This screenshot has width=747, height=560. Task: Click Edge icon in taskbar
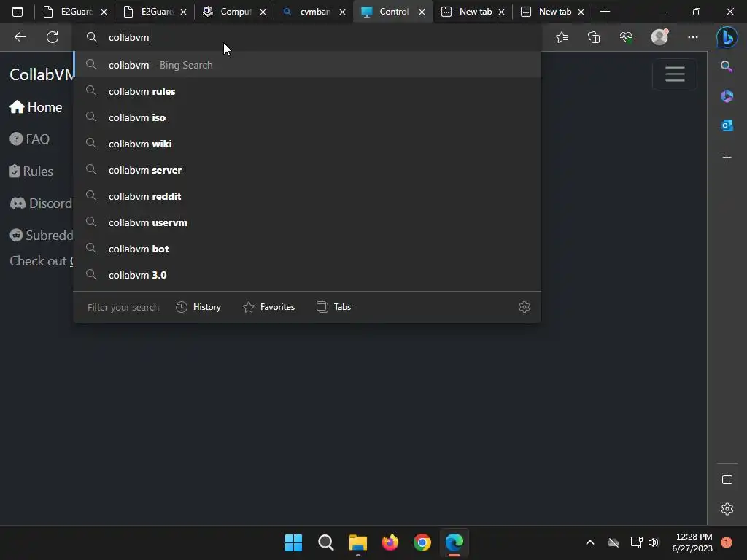coord(454,542)
